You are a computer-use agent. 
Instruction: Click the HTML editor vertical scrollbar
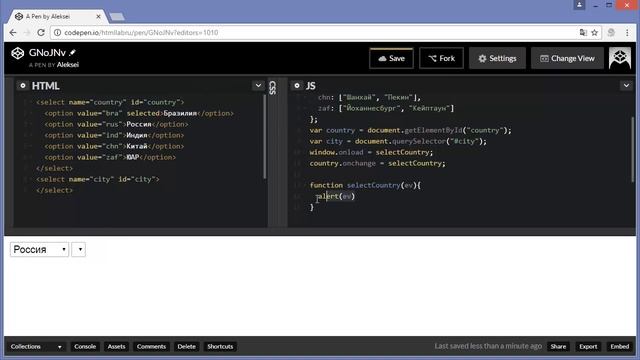(265, 137)
